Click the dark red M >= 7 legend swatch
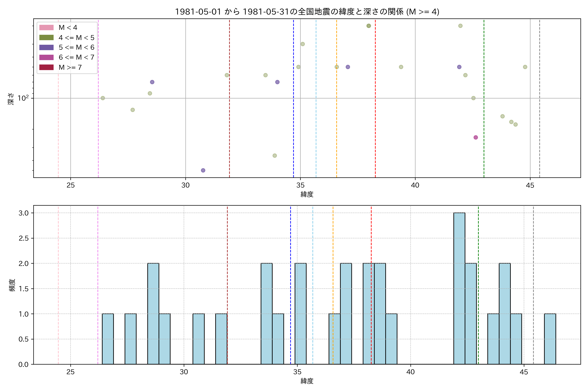588x392 pixels. pos(46,67)
